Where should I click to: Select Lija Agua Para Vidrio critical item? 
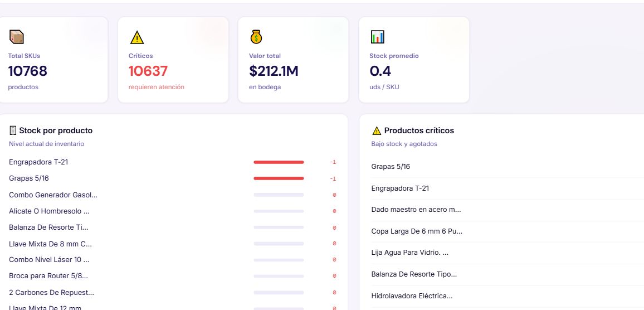point(507,253)
